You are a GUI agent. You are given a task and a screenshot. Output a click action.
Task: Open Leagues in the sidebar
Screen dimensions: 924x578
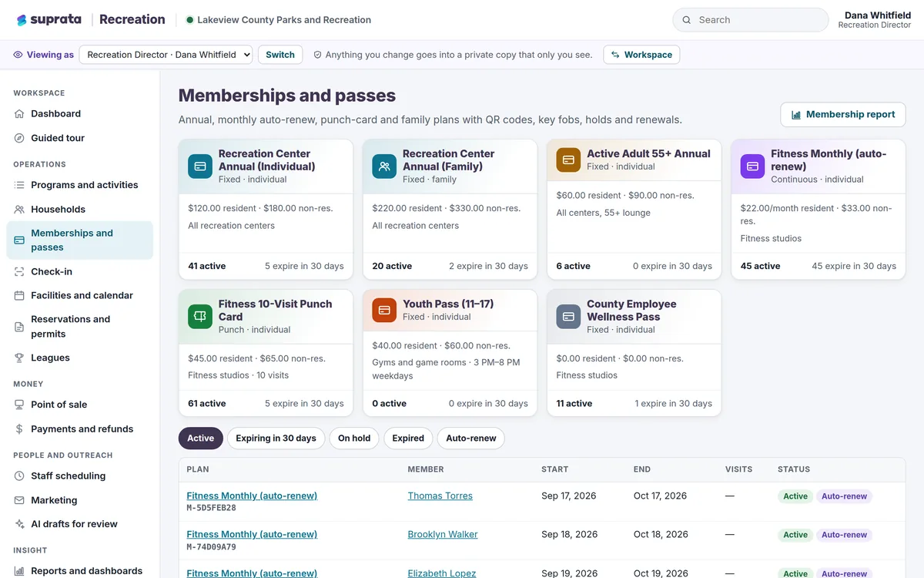[x=80, y=358]
